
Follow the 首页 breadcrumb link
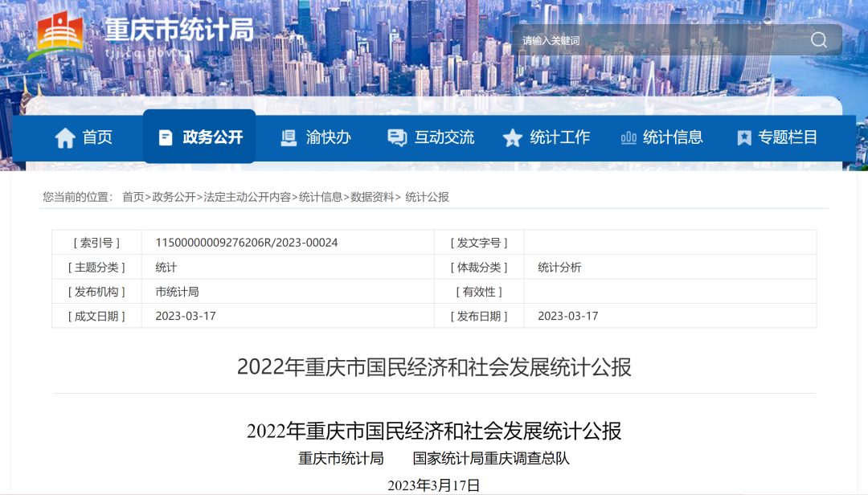point(133,197)
